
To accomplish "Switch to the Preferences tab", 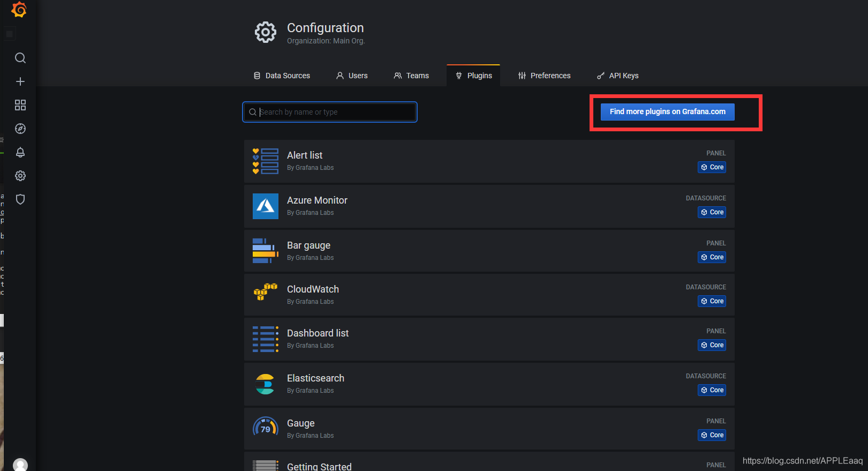I will point(545,76).
